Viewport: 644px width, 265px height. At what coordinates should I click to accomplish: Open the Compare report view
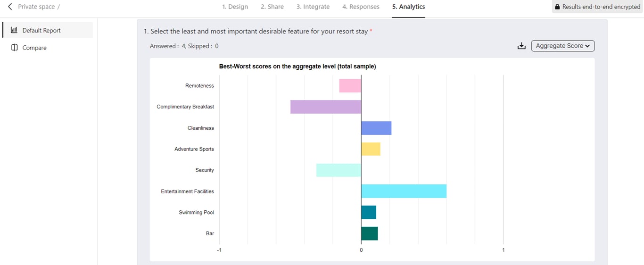(34, 48)
